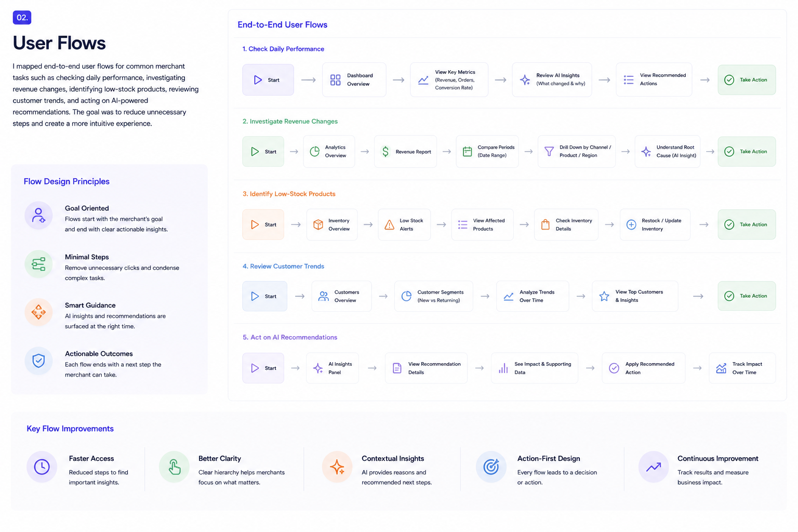Click the Actionable Outcomes shield icon
This screenshot has height=532, width=798.
[38, 361]
